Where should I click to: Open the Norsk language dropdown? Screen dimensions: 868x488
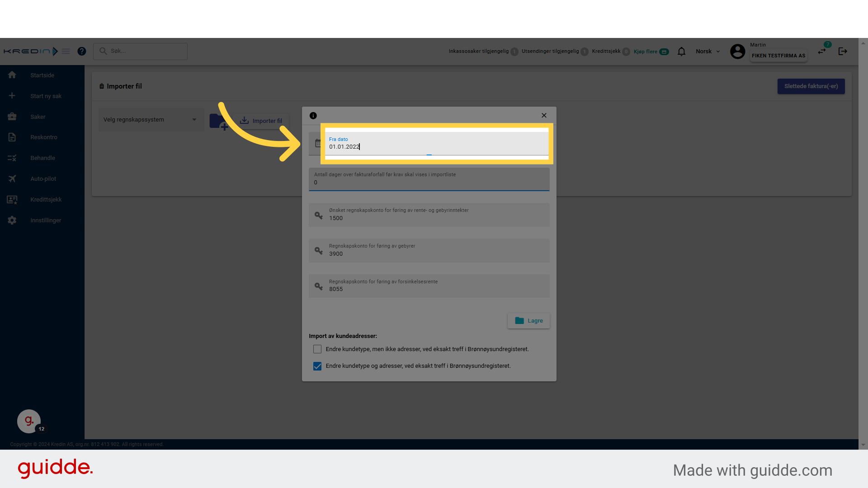708,52
